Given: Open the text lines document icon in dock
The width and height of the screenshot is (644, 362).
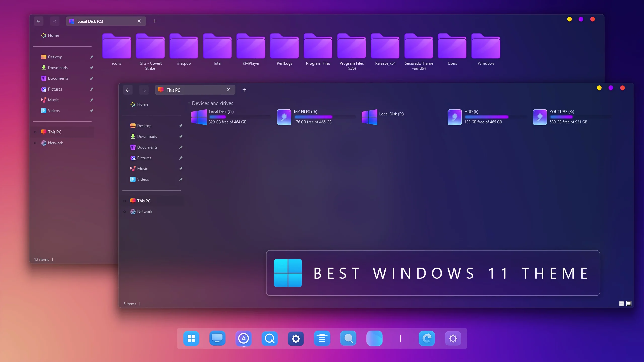Looking at the screenshot, I should (x=322, y=338).
